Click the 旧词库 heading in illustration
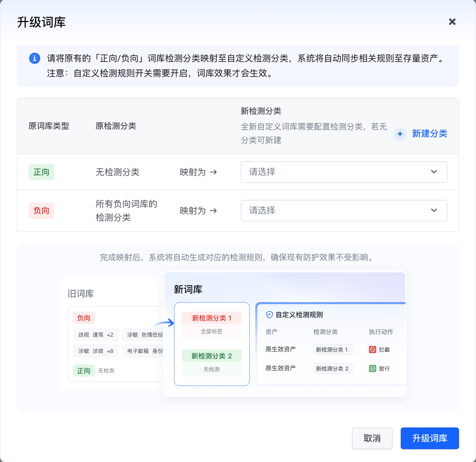 tap(81, 294)
